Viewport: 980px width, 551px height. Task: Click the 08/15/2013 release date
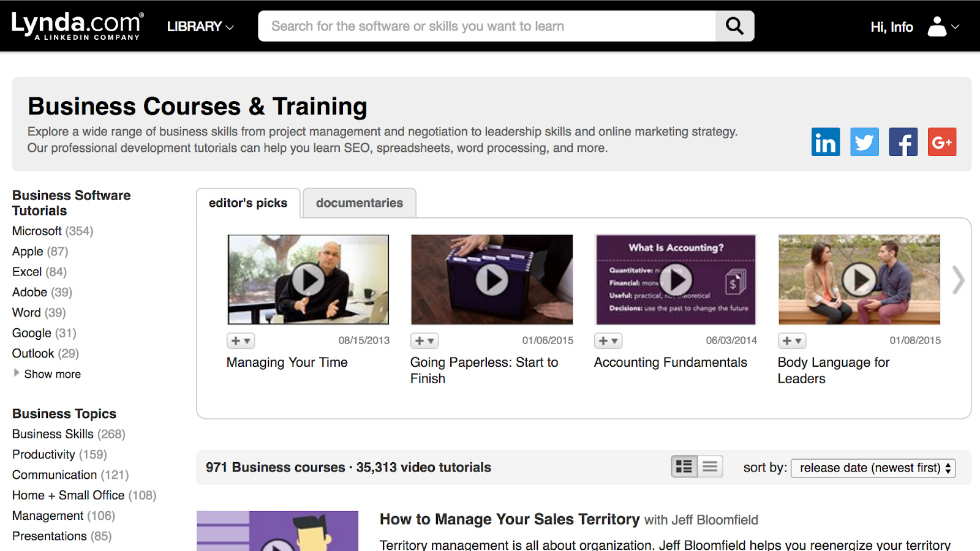pyautogui.click(x=364, y=340)
